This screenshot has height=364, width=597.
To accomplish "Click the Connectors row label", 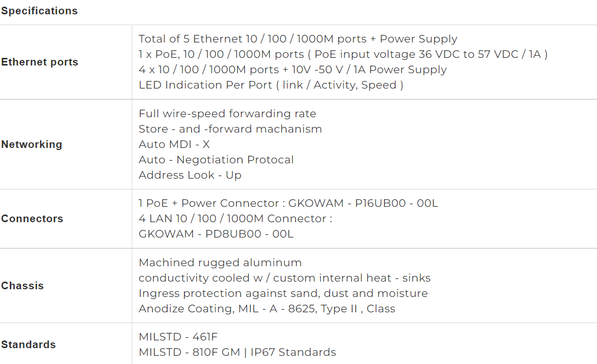I will click(x=32, y=219).
